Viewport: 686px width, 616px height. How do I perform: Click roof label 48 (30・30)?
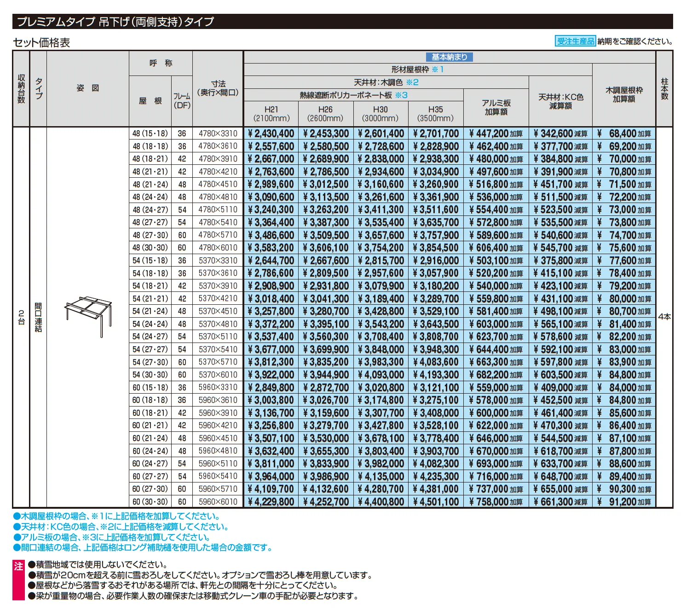tap(150, 248)
